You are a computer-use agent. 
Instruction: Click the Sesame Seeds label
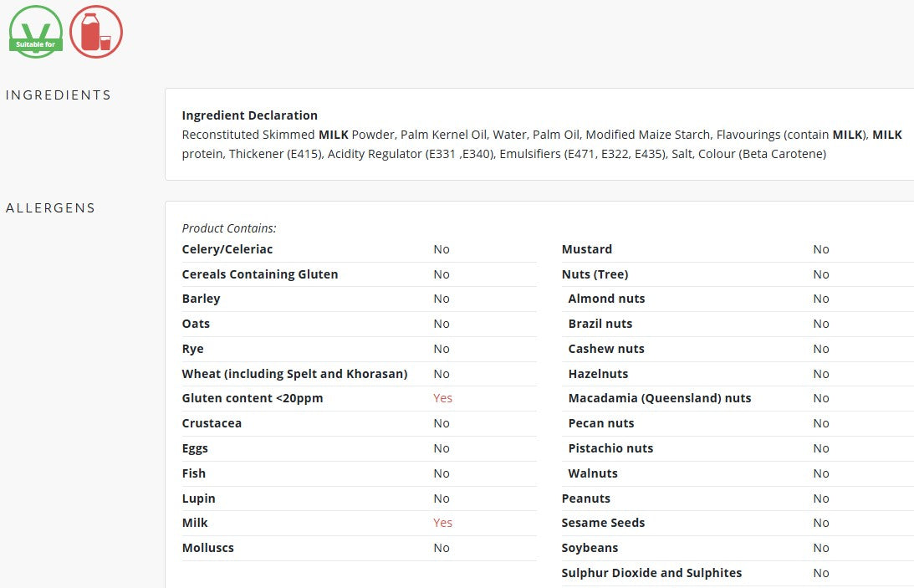coord(603,523)
